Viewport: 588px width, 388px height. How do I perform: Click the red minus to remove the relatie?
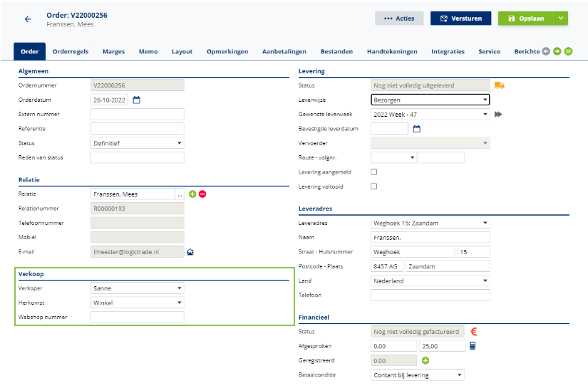(202, 194)
